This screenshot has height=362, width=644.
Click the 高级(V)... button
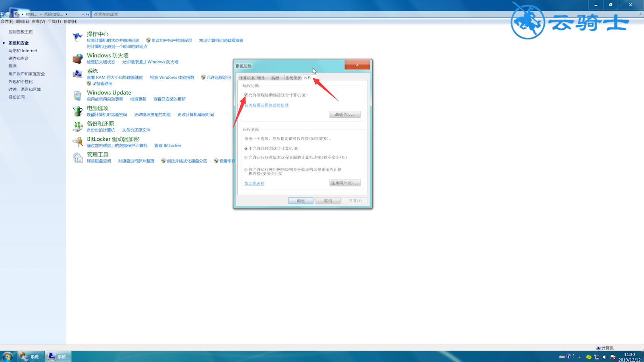345,114
